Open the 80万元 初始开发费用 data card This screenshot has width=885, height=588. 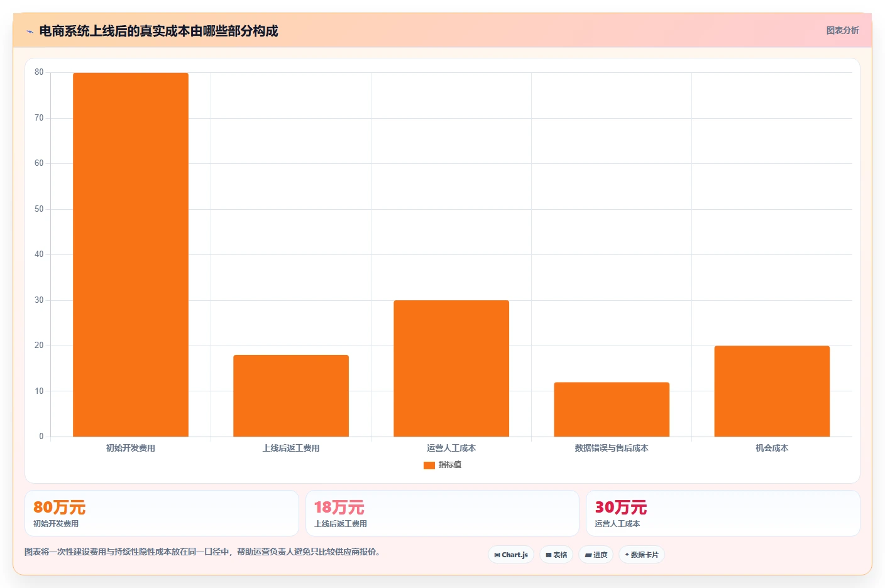[162, 513]
